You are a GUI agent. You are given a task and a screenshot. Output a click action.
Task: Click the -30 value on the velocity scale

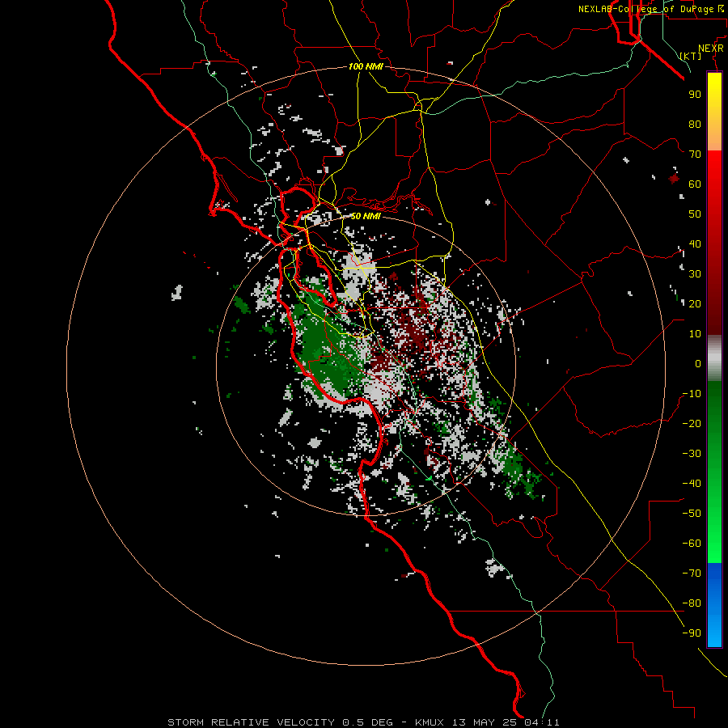692,454
